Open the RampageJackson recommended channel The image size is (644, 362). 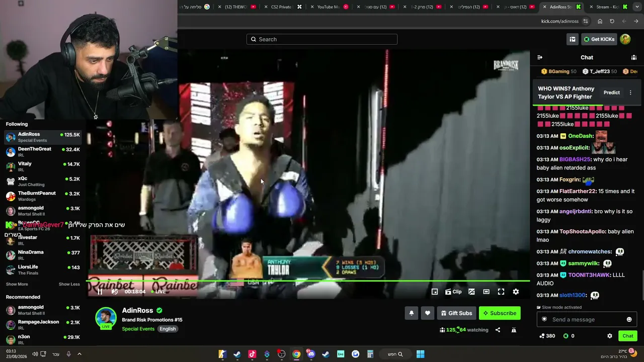click(x=43, y=324)
